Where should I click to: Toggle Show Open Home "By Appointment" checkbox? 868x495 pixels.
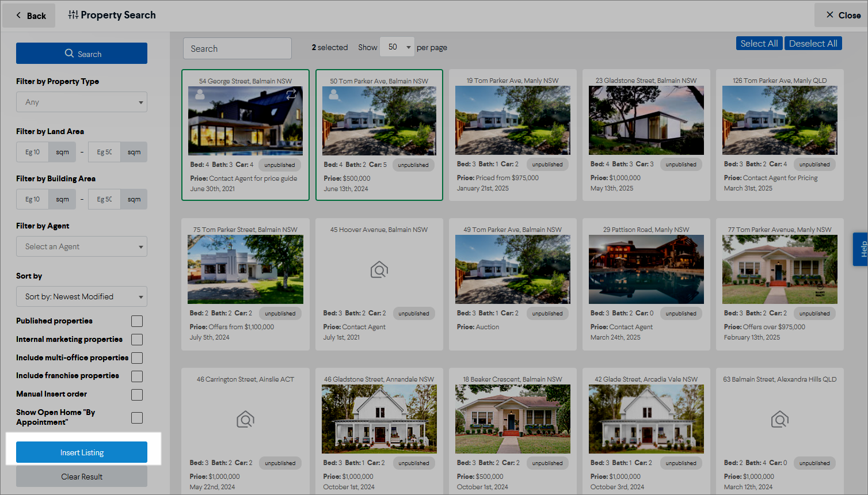(137, 418)
